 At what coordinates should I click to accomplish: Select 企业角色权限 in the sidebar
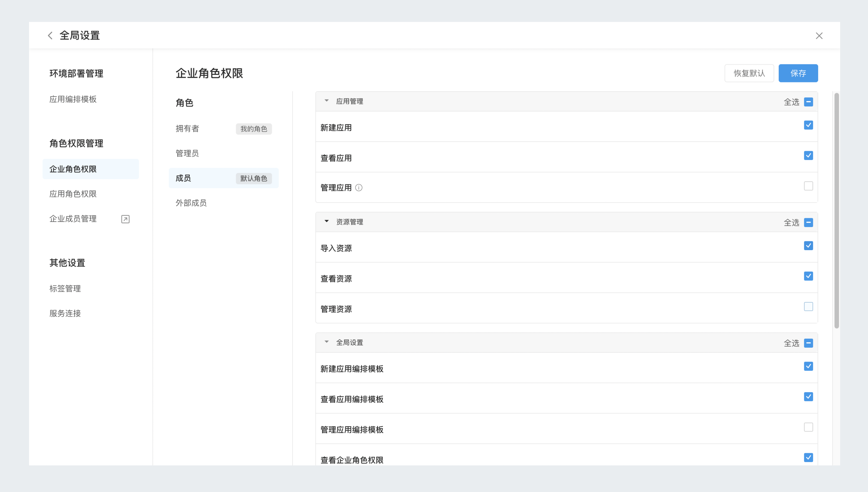(x=90, y=169)
